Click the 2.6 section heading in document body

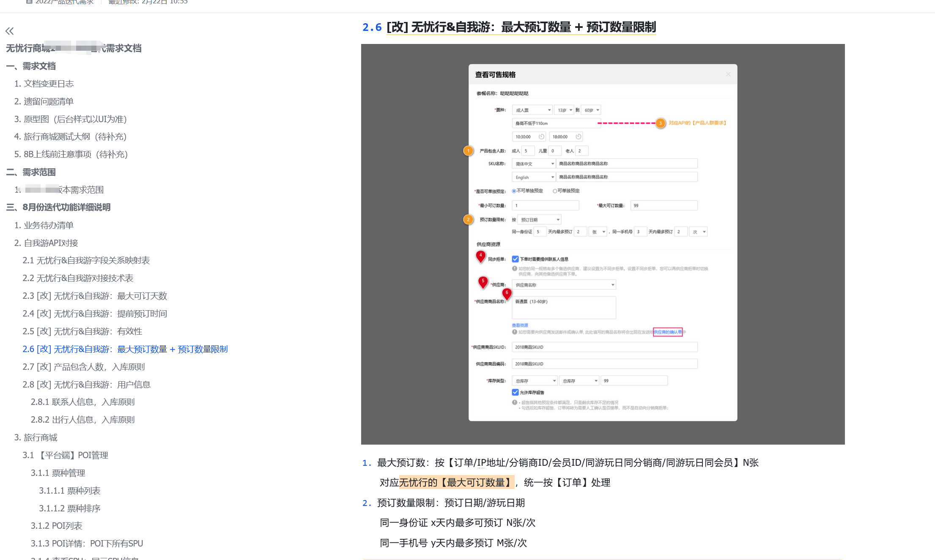click(509, 27)
